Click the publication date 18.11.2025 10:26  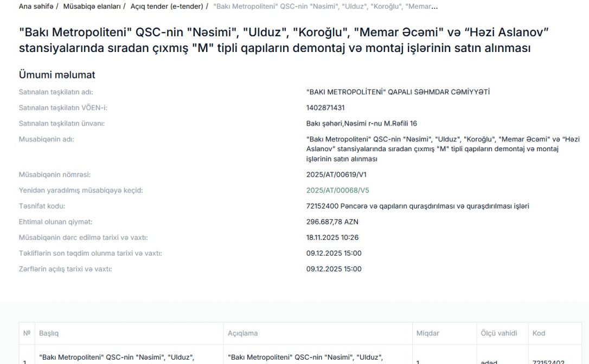point(332,238)
